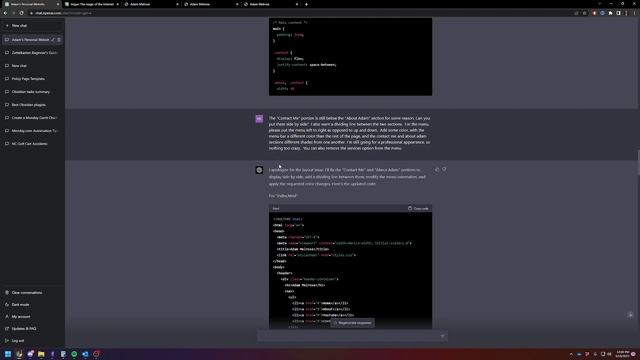
Task: Click the chat.openai.com address bar
Action: tap(302, 13)
